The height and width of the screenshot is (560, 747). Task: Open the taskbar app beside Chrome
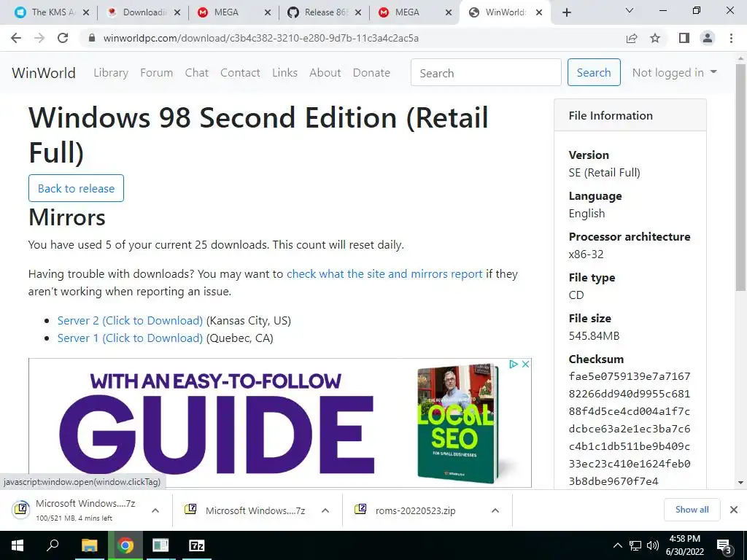(x=160, y=545)
